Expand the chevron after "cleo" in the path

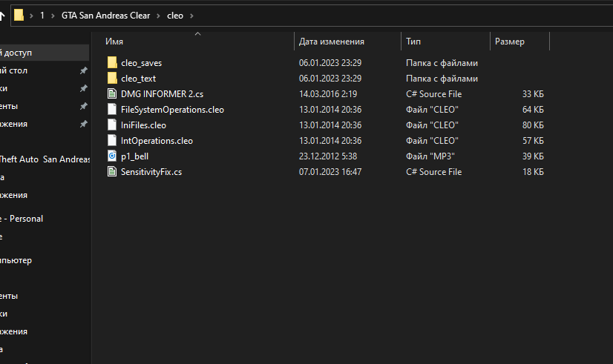[x=191, y=15]
